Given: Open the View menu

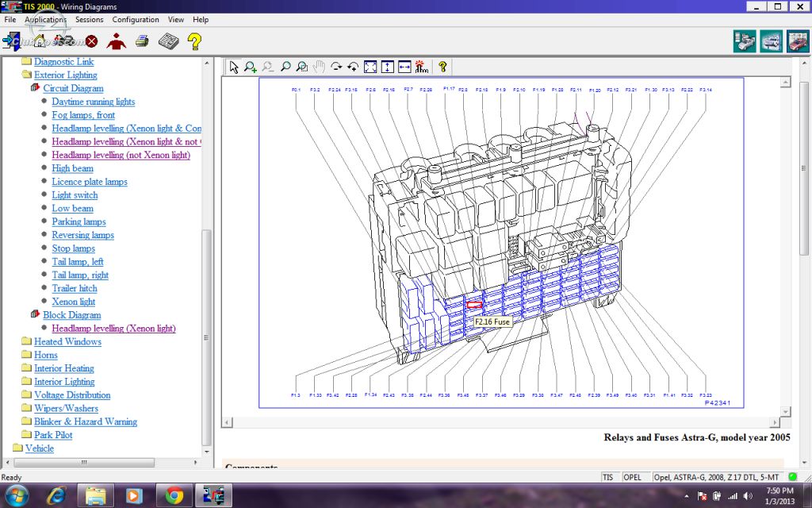Looking at the screenshot, I should click(175, 19).
